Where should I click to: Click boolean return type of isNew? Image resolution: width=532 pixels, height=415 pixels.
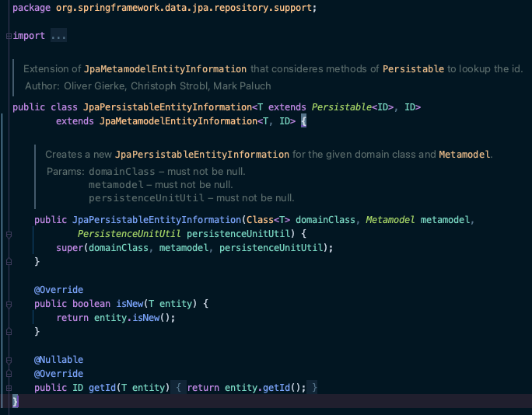click(x=91, y=304)
